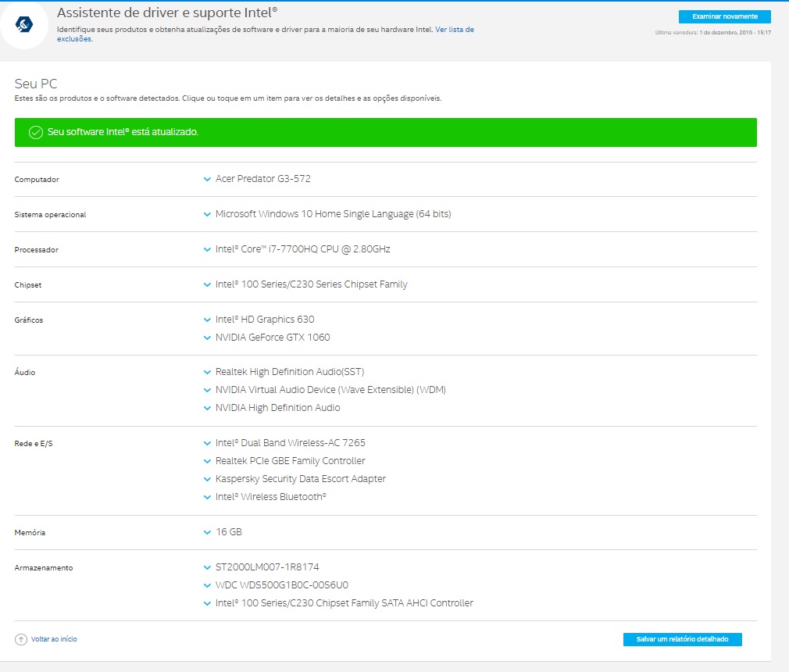This screenshot has height=672, width=789.
Task: Expand the Kaspersky Security Data Escort Adapter chevron
Action: pos(207,479)
